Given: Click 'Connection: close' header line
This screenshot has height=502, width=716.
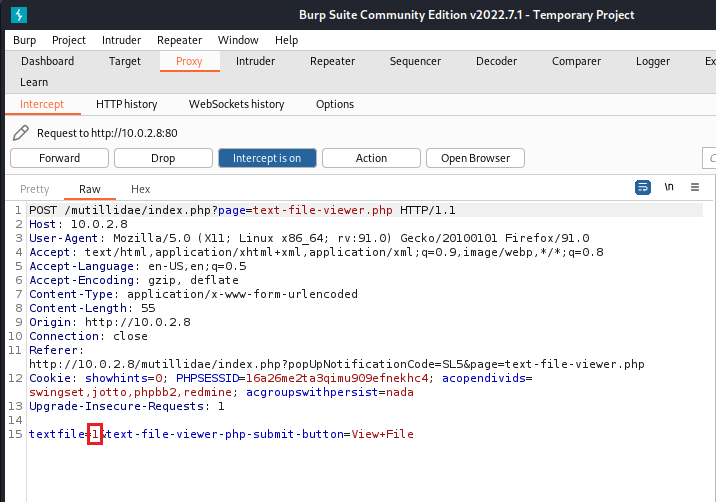Looking at the screenshot, I should (89, 336).
